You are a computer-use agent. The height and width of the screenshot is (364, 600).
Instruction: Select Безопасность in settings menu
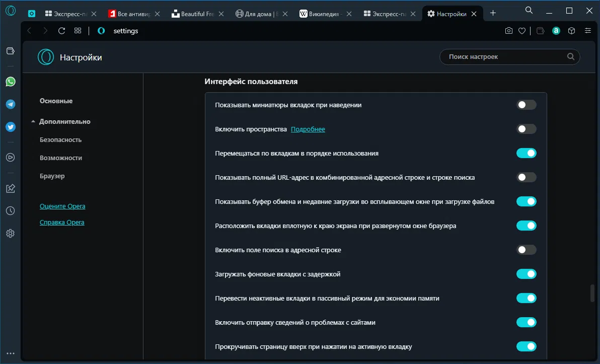[x=60, y=139]
